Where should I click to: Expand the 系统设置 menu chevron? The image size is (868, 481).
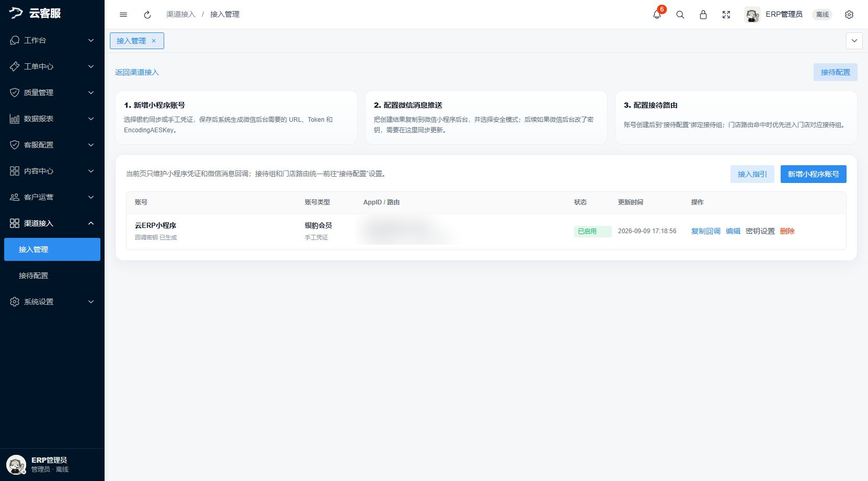point(91,302)
